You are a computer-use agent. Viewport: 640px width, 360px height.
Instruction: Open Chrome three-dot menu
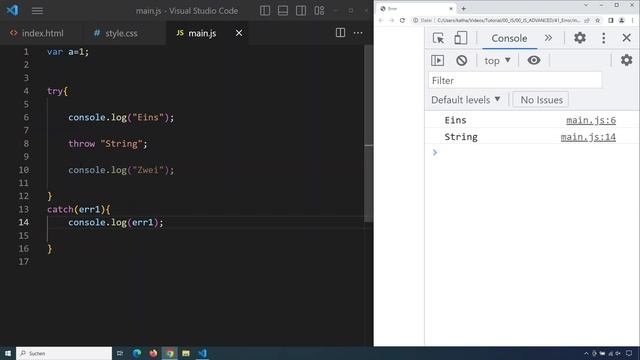coord(633,20)
